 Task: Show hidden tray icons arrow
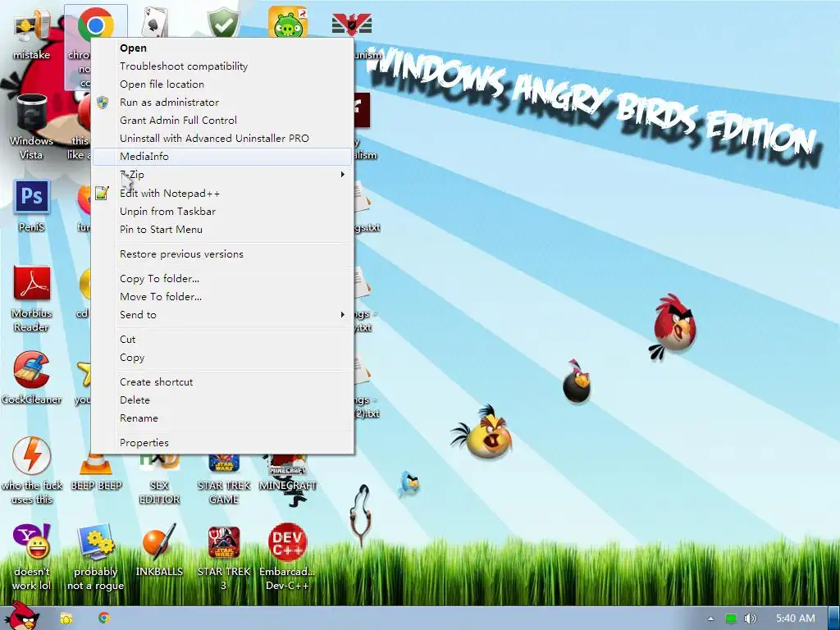(x=710, y=619)
